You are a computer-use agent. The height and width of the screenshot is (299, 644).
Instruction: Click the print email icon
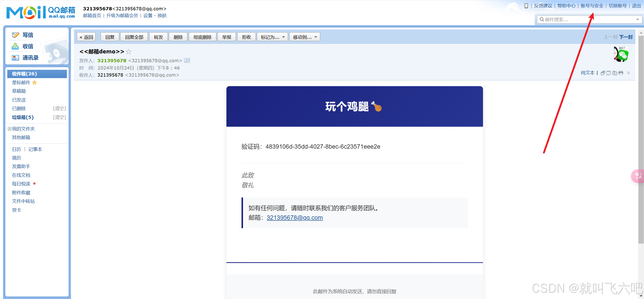coord(621,73)
